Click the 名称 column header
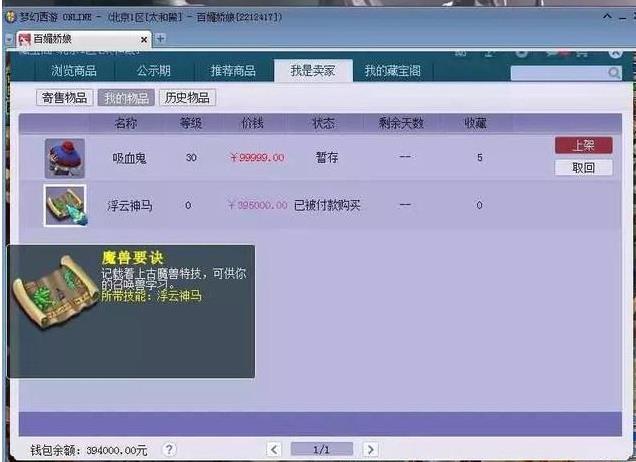636x462 pixels. [126, 123]
